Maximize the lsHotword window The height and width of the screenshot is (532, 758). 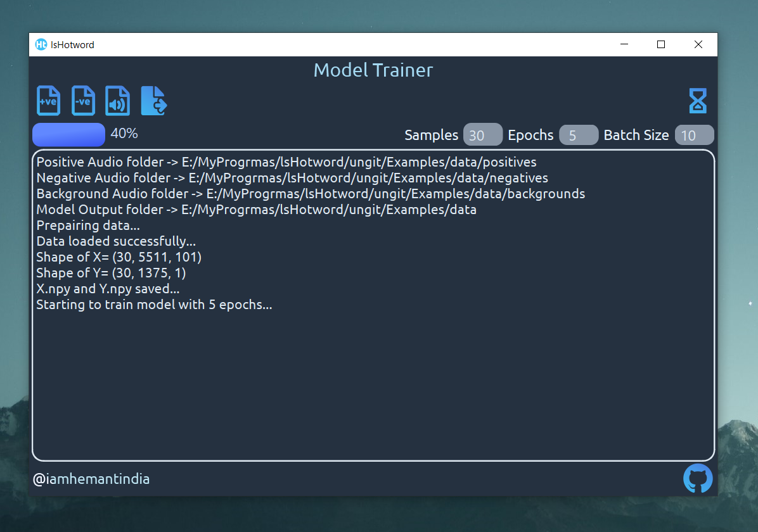pyautogui.click(x=661, y=44)
